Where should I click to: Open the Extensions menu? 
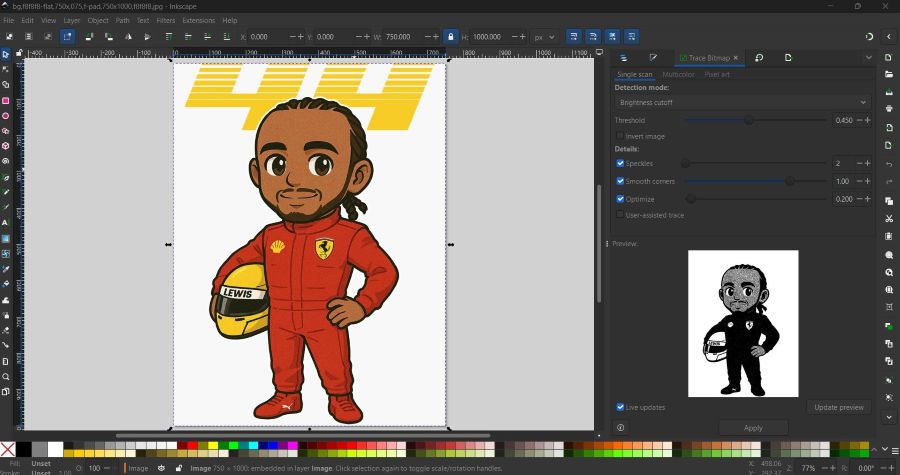tap(199, 20)
